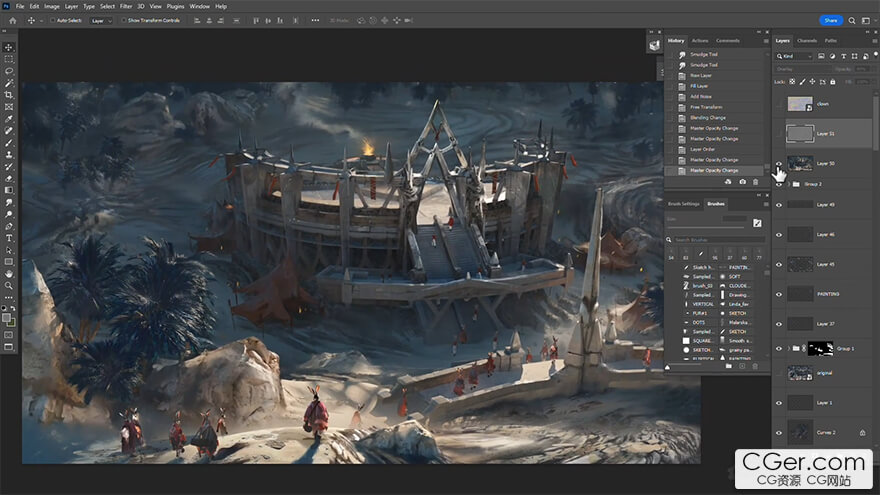Open History panel flyout menu
Viewport: 880px width, 495px height.
[x=766, y=41]
